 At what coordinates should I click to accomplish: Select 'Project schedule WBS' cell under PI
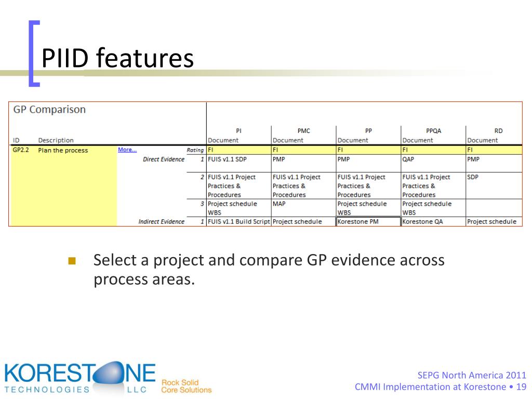(239, 208)
